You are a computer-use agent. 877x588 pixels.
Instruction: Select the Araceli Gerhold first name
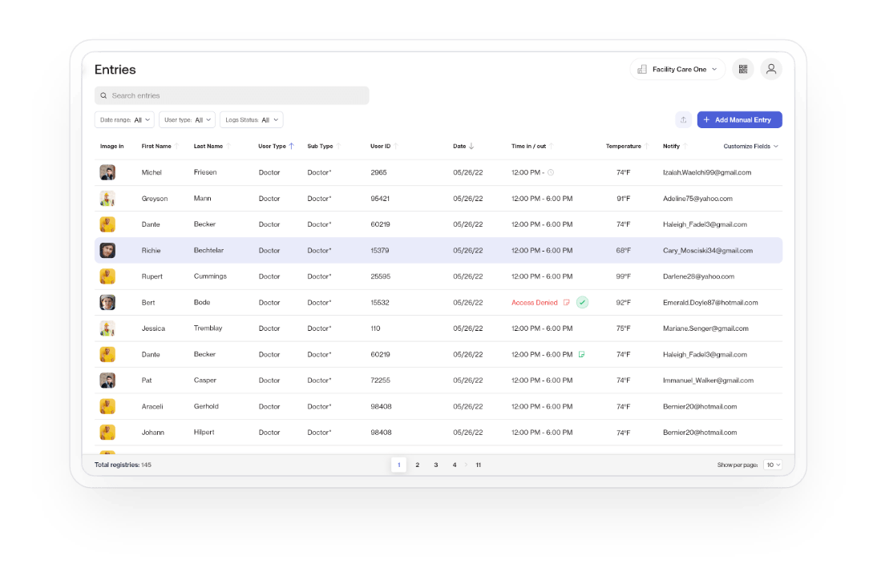[x=152, y=406]
